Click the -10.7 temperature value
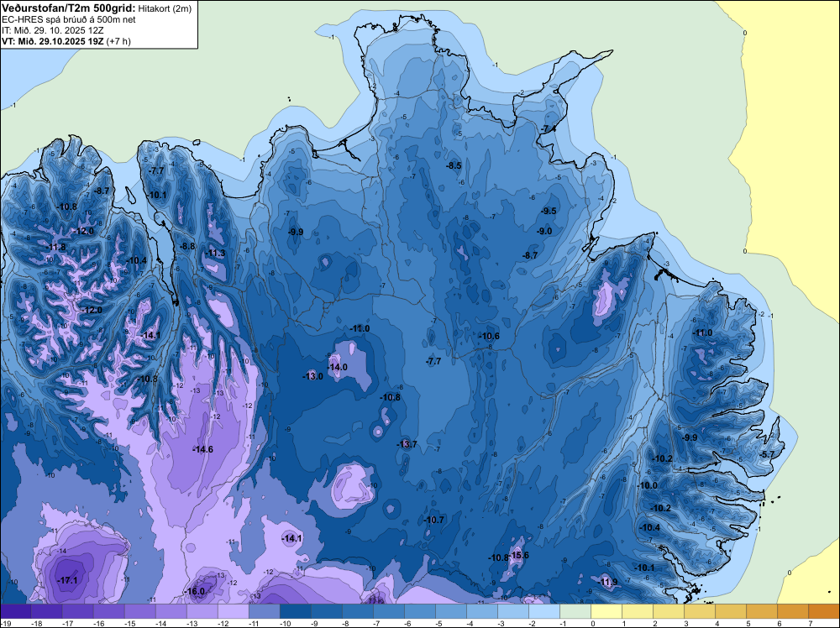 [433, 520]
